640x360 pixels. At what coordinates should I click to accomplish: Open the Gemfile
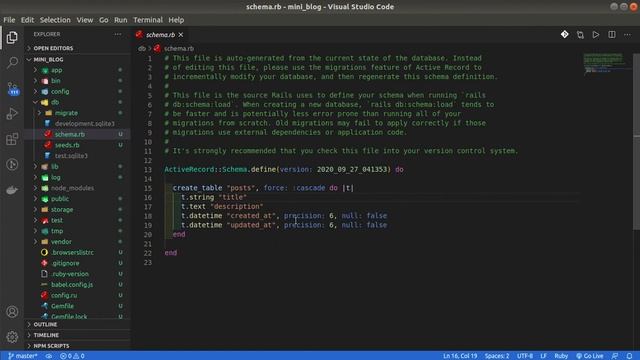click(78, 306)
